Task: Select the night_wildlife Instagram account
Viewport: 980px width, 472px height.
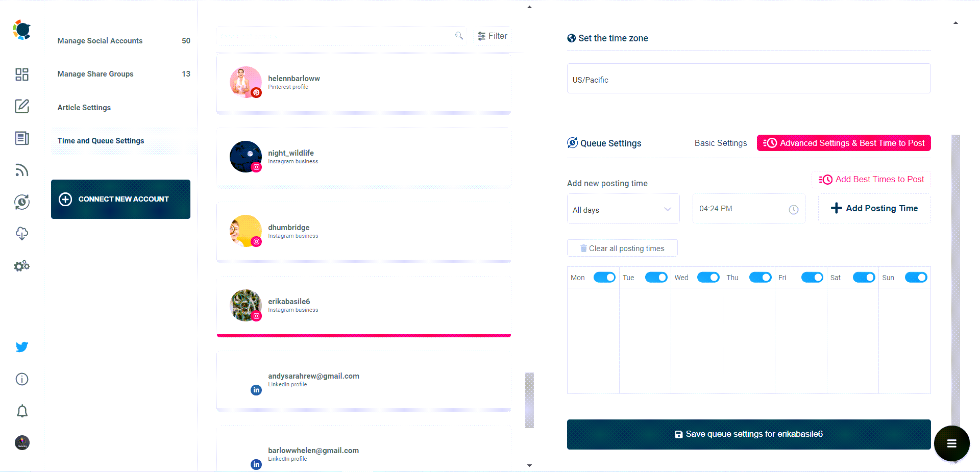Action: click(364, 158)
